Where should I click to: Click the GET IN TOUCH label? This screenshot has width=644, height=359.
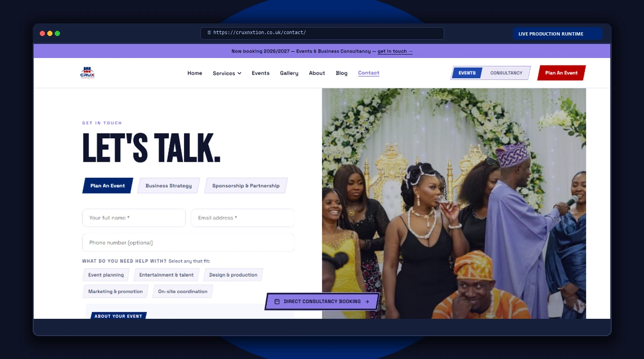[102, 123]
